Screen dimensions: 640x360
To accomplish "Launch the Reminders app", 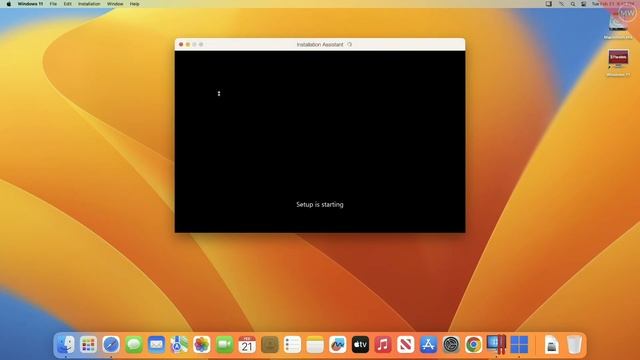I will (x=292, y=345).
